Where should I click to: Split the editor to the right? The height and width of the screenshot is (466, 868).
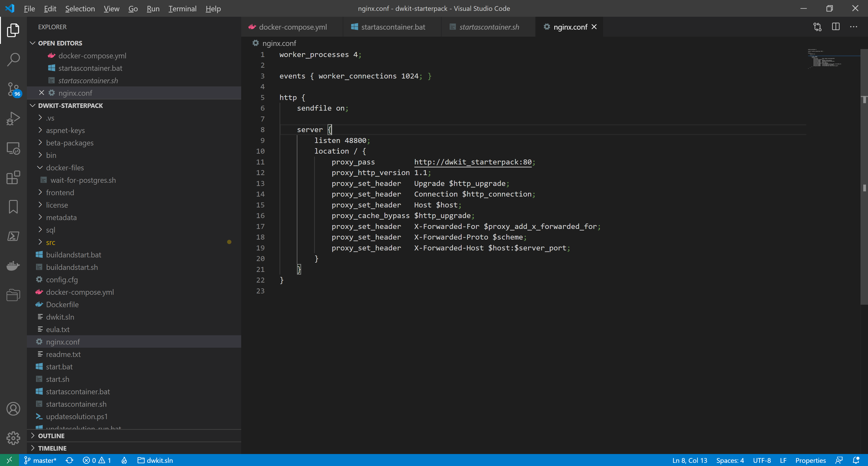(x=836, y=27)
